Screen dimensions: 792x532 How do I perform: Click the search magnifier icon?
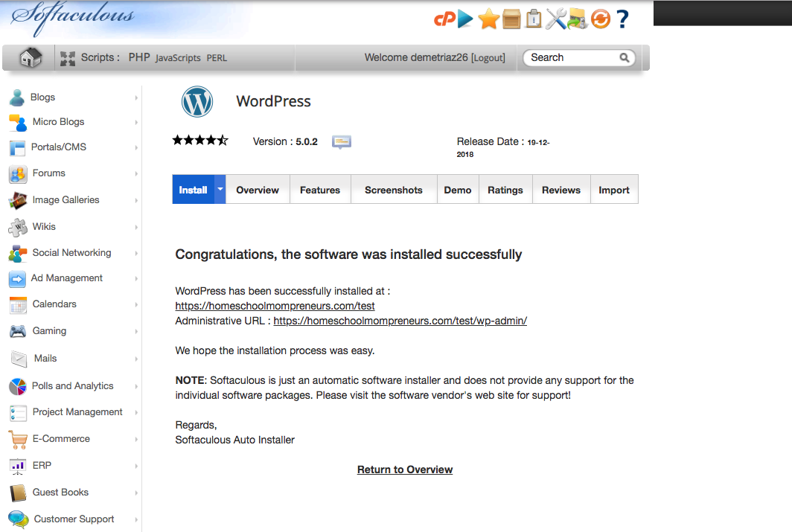point(625,57)
